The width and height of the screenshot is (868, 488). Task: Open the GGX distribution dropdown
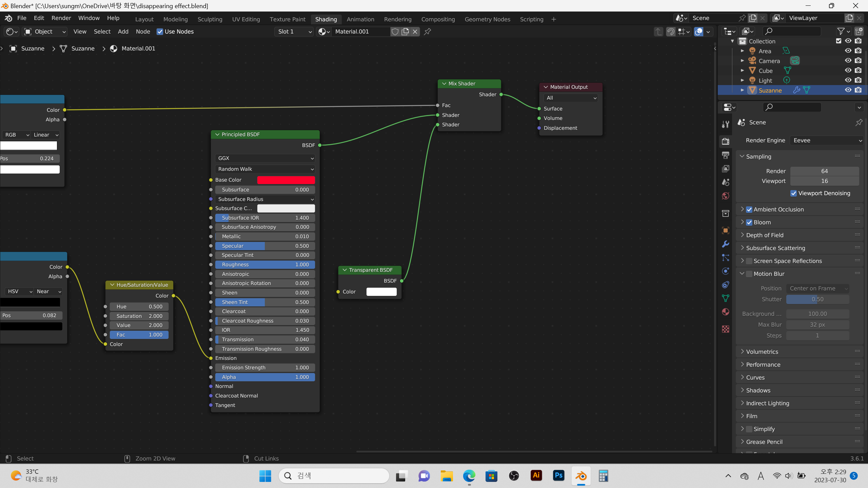pyautogui.click(x=265, y=158)
